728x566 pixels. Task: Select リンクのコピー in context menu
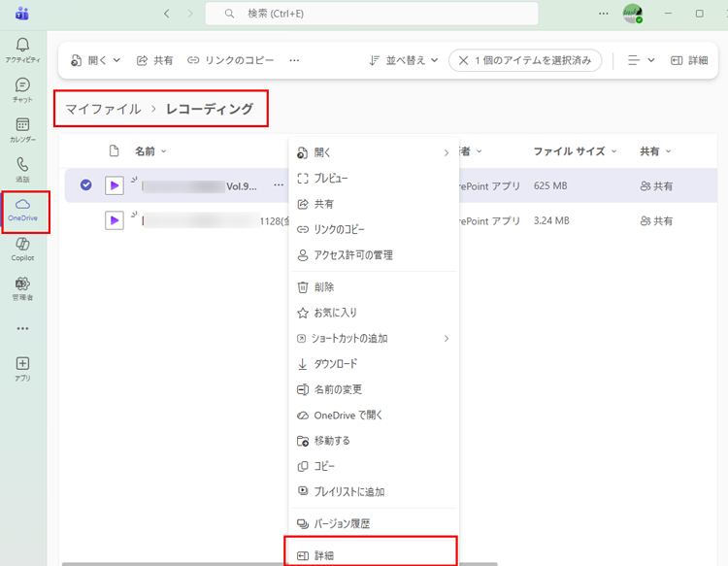pyautogui.click(x=374, y=229)
